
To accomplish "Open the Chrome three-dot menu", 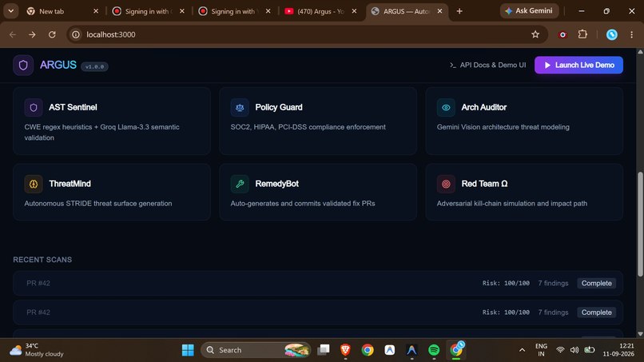I will [631, 35].
